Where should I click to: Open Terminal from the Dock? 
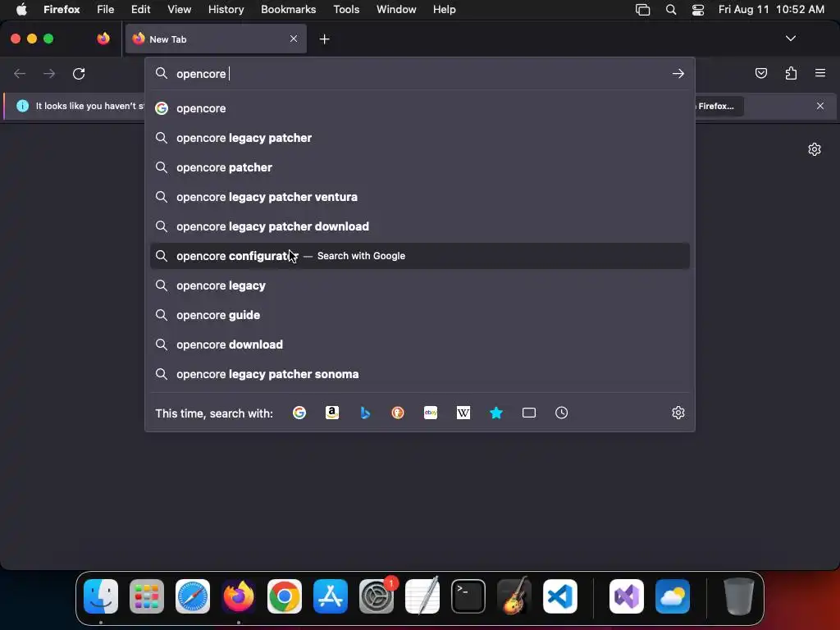(468, 596)
